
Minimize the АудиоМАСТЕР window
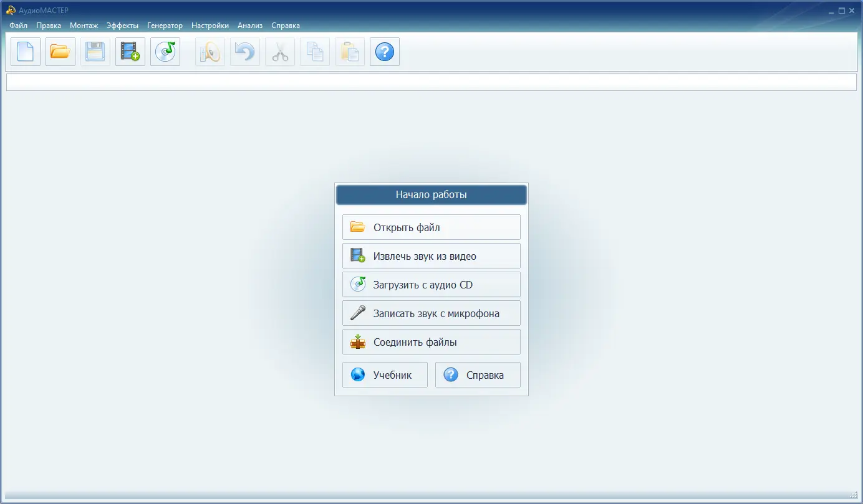coord(831,11)
